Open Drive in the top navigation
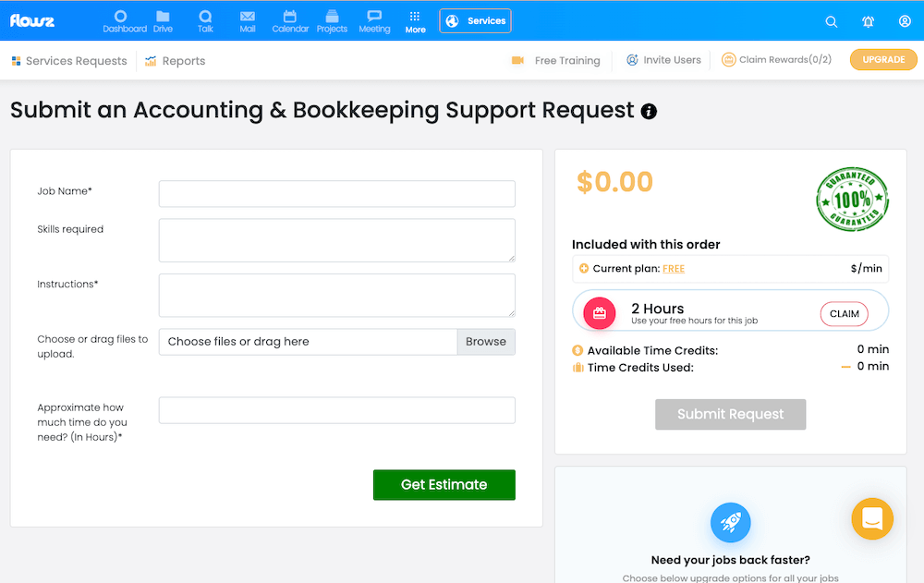 click(163, 22)
